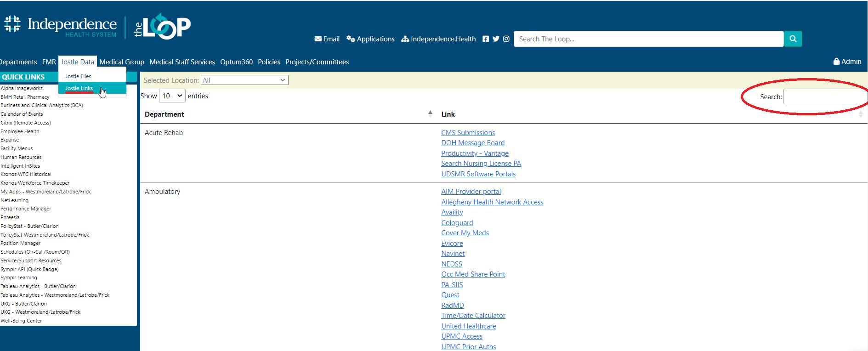The width and height of the screenshot is (868, 351).
Task: Open Human Resources quick link
Action: 21,157
